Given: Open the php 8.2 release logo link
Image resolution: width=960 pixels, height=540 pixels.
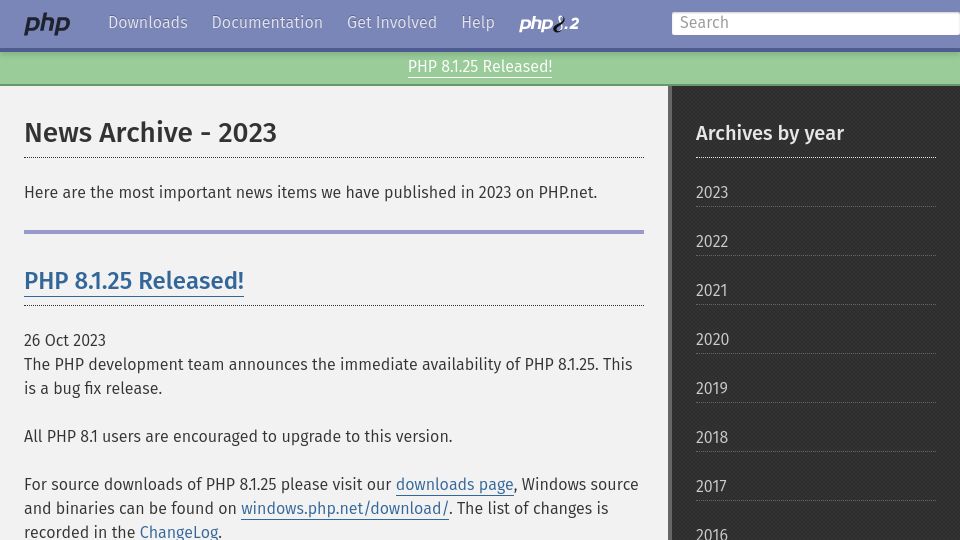Looking at the screenshot, I should point(549,24).
